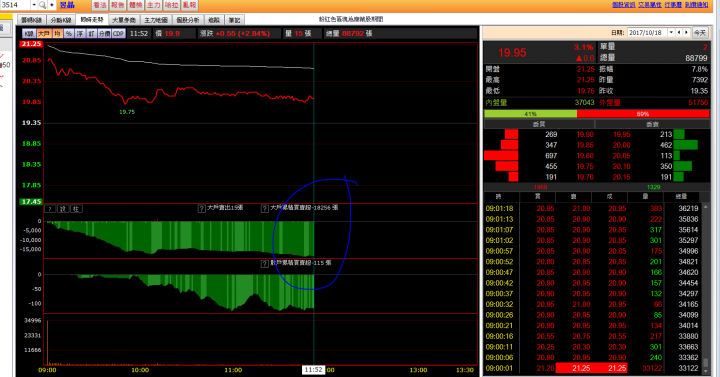Open the 大單券商 tab

124,20
